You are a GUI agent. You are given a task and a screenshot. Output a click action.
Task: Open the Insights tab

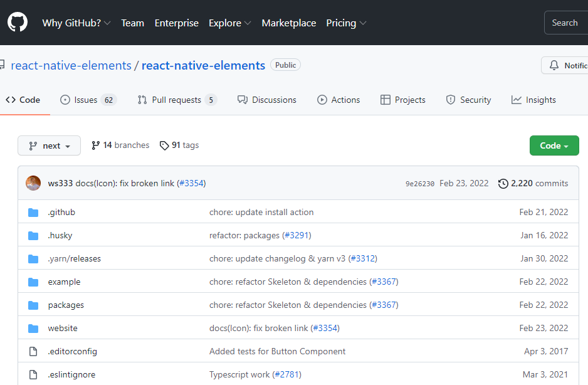click(x=533, y=100)
